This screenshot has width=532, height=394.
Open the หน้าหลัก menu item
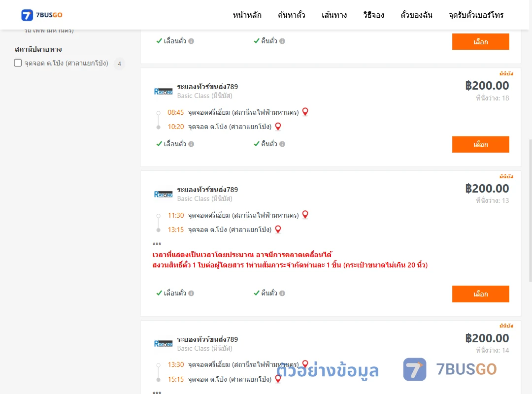pos(247,15)
